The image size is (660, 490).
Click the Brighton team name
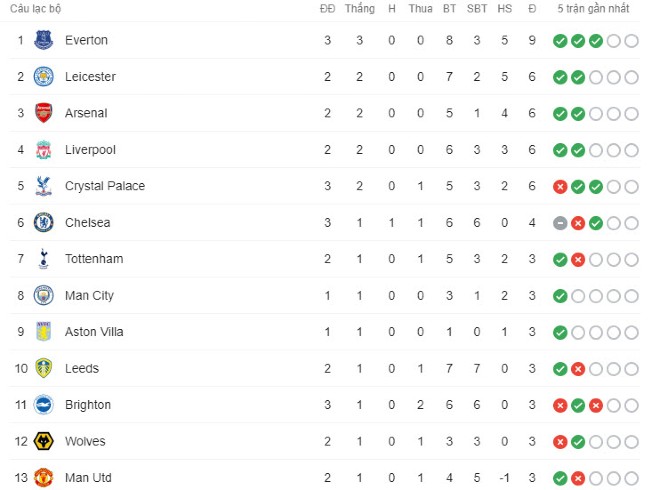coord(88,405)
